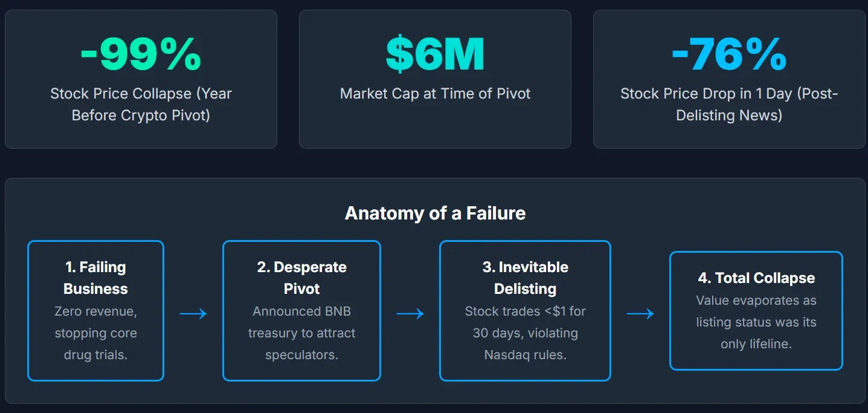Click the arrow after Desperate Pivot box

click(410, 313)
